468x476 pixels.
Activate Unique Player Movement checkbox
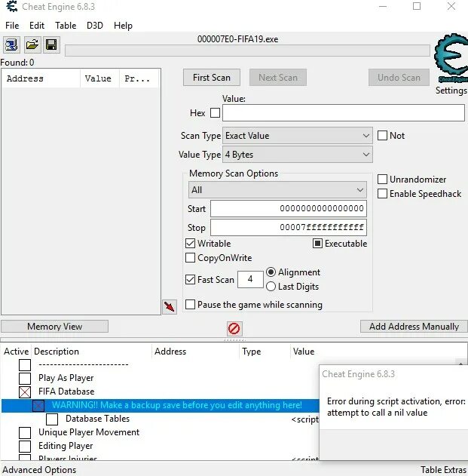[25, 432]
